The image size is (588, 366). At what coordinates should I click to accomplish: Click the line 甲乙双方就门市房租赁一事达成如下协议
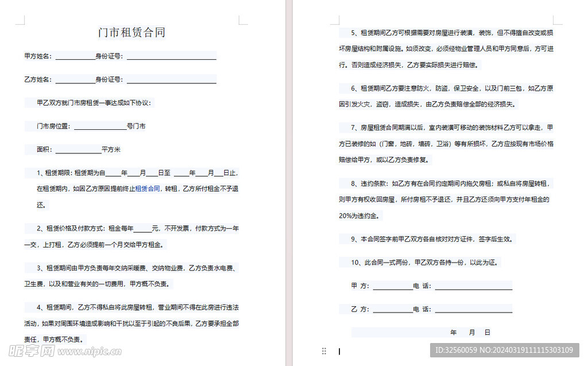[x=94, y=103]
